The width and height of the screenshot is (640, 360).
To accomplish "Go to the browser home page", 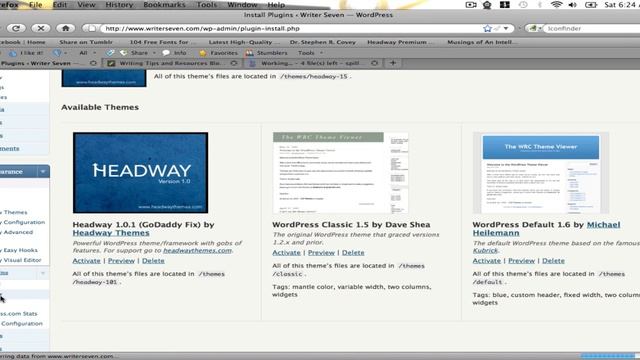I will (x=65, y=28).
